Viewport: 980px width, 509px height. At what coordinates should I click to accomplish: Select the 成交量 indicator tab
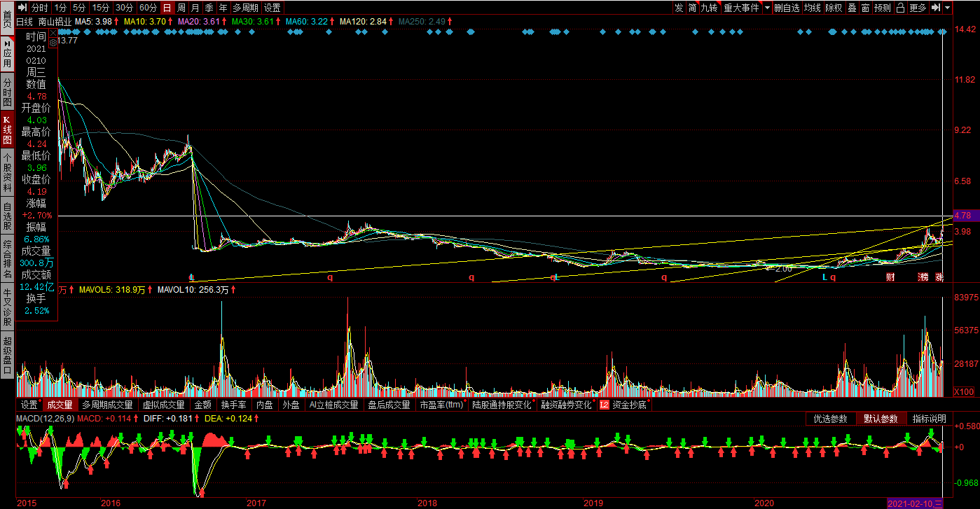tap(60, 405)
